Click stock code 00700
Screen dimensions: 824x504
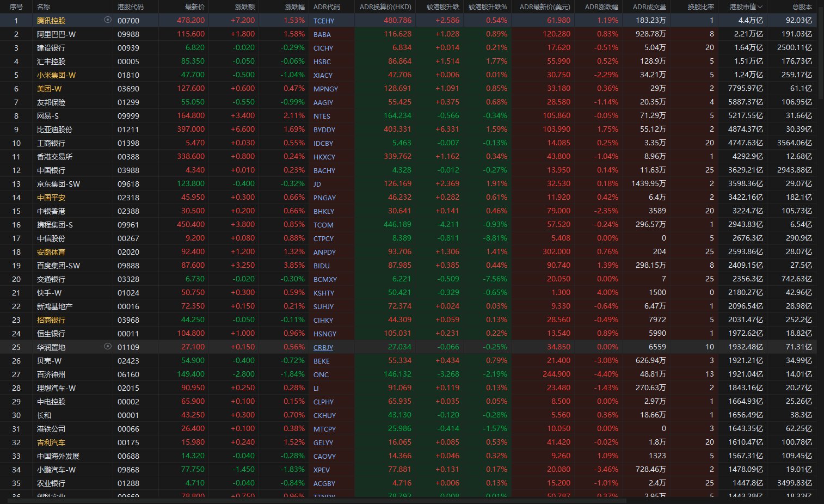pos(128,21)
